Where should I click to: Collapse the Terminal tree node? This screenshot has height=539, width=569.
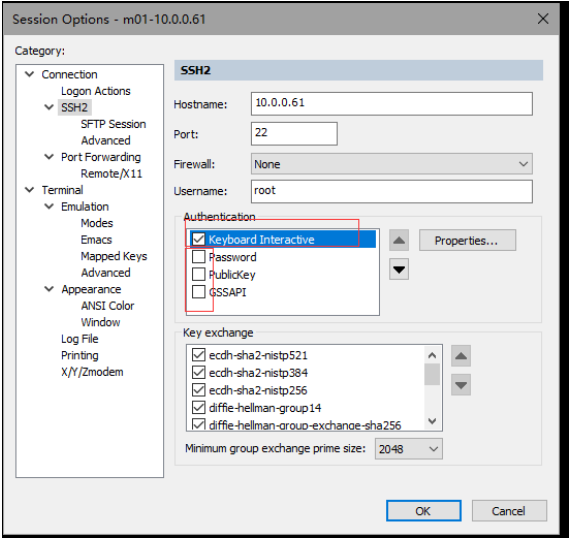coord(29,190)
